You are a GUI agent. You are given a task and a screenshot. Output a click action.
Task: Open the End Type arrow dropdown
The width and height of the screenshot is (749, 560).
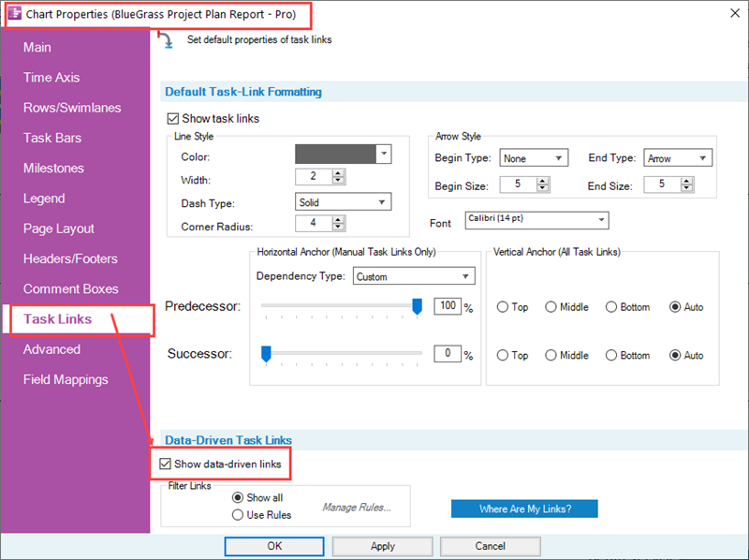[703, 158]
